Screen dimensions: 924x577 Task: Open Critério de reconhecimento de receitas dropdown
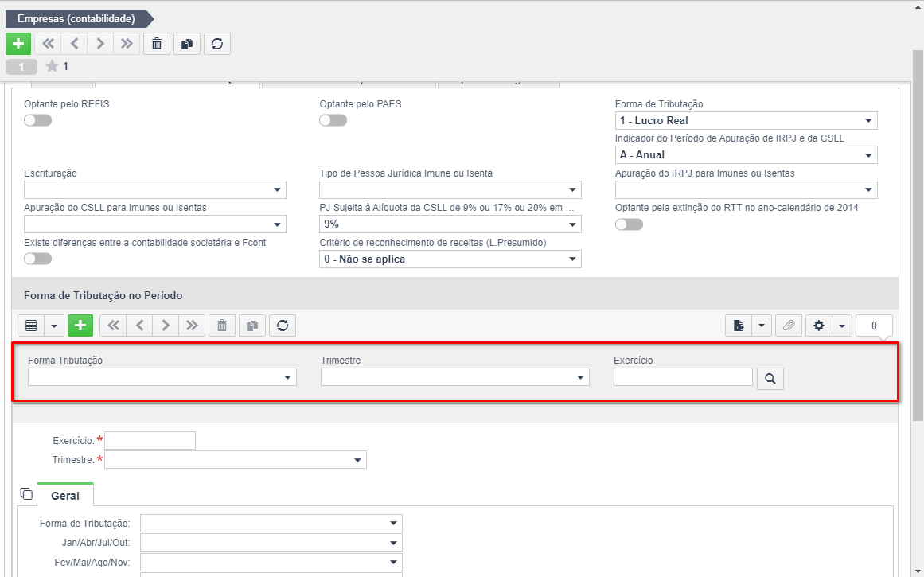tap(450, 259)
